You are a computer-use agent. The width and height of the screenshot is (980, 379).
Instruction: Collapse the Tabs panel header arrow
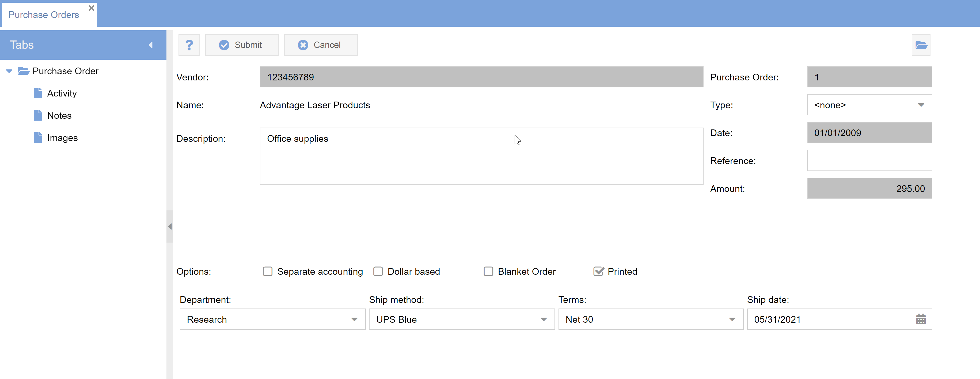pos(151,45)
